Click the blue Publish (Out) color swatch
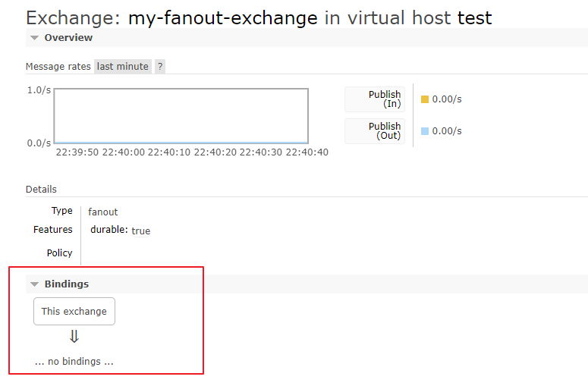The image size is (588, 386). coord(425,131)
